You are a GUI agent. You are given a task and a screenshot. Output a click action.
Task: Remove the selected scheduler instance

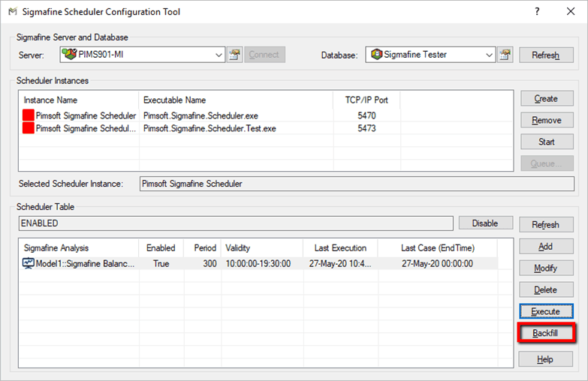point(547,120)
